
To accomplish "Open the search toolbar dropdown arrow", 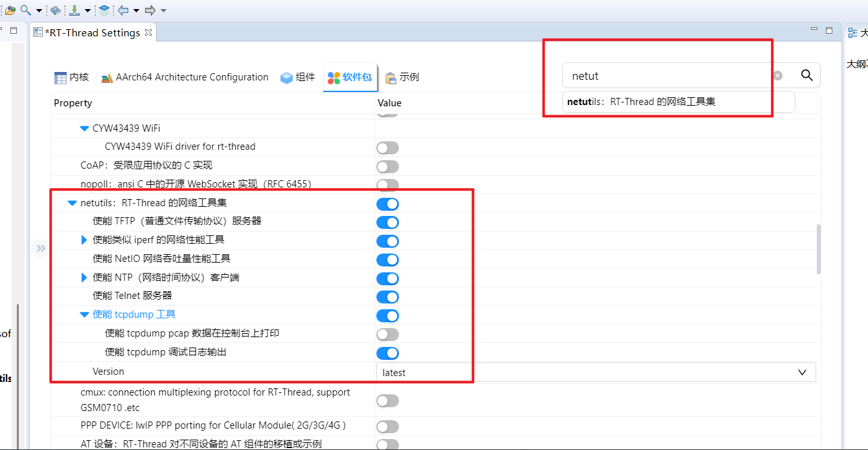I will coord(39,10).
